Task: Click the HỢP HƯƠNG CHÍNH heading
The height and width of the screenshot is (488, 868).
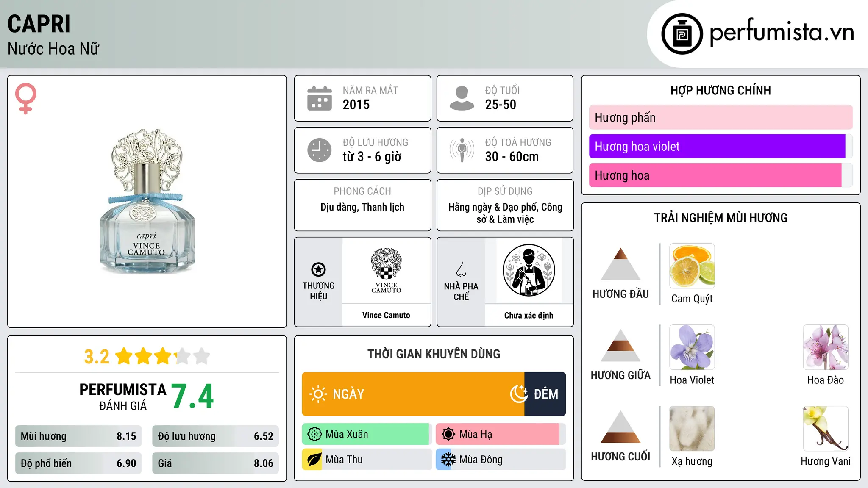Action: coord(721,90)
